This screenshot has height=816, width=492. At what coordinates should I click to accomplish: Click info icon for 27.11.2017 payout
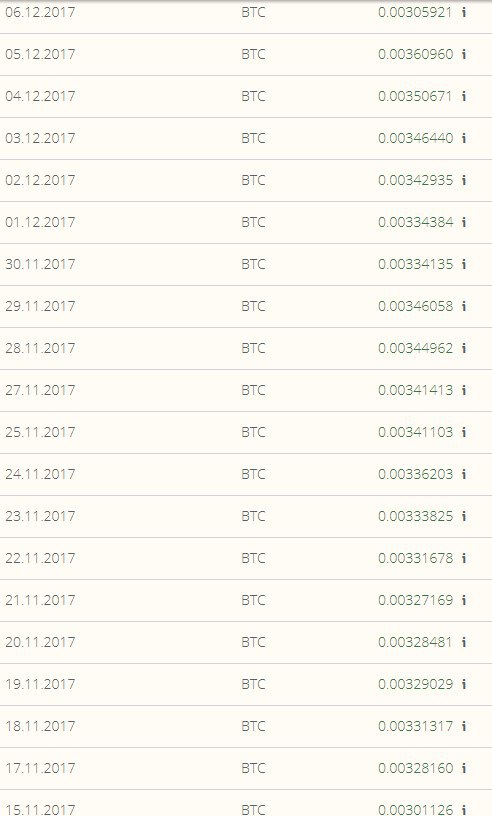[x=464, y=390]
